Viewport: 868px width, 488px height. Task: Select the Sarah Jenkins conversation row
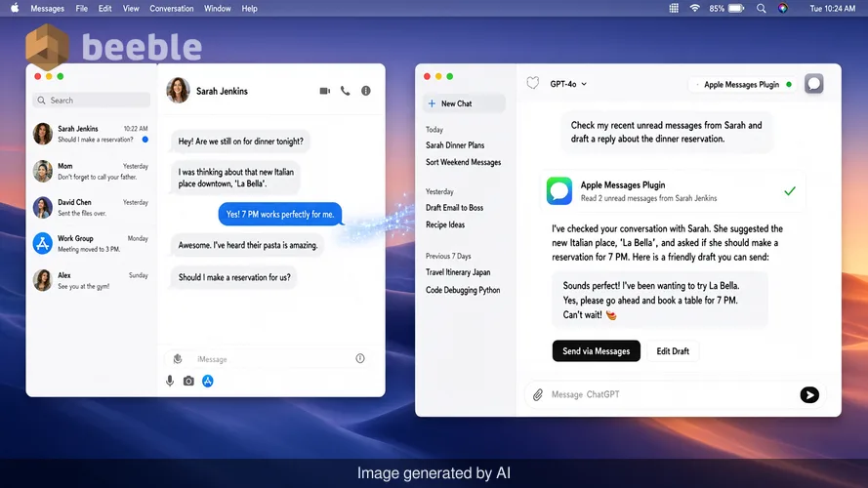(x=92, y=134)
